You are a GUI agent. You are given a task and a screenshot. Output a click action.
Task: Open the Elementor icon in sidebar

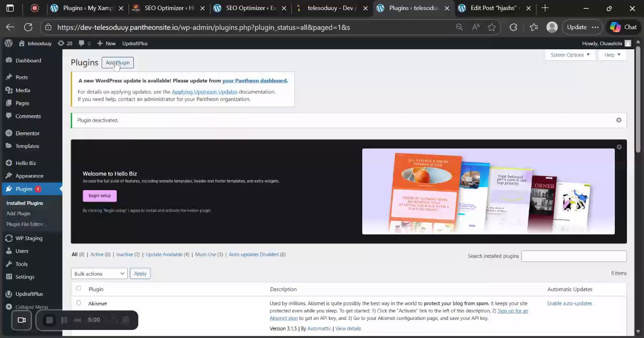[x=9, y=133]
